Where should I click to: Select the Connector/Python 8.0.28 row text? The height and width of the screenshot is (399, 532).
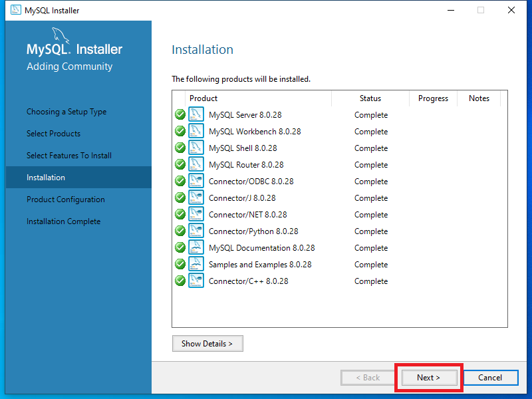click(x=253, y=231)
